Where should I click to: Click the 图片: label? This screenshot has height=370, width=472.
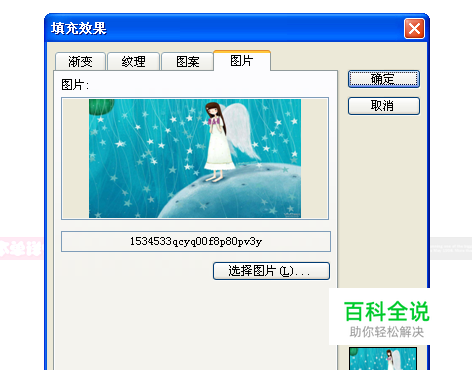[x=75, y=85]
